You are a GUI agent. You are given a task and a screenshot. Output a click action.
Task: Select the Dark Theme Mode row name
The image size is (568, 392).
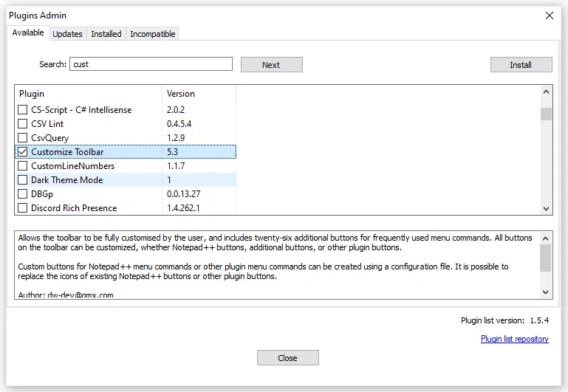click(67, 180)
